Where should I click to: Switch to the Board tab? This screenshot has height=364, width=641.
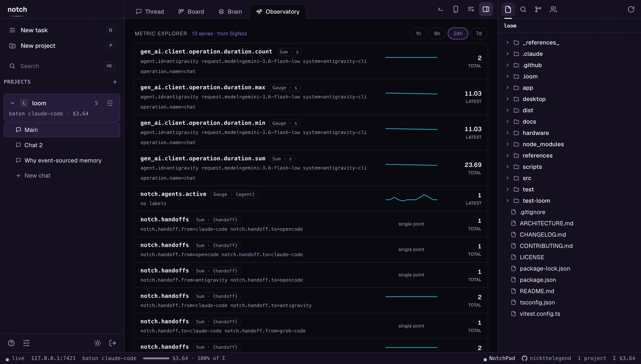(191, 12)
